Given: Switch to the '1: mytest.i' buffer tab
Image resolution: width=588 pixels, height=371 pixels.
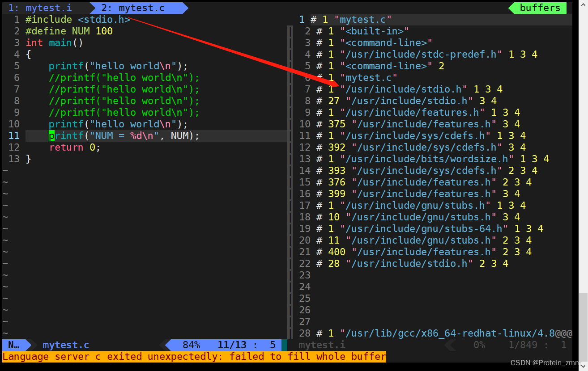Looking at the screenshot, I should point(40,8).
